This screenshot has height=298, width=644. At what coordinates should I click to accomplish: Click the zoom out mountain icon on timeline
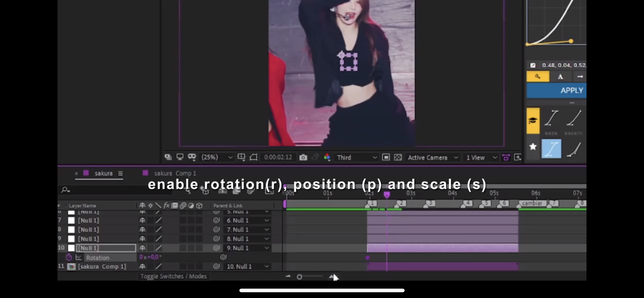click(288, 276)
